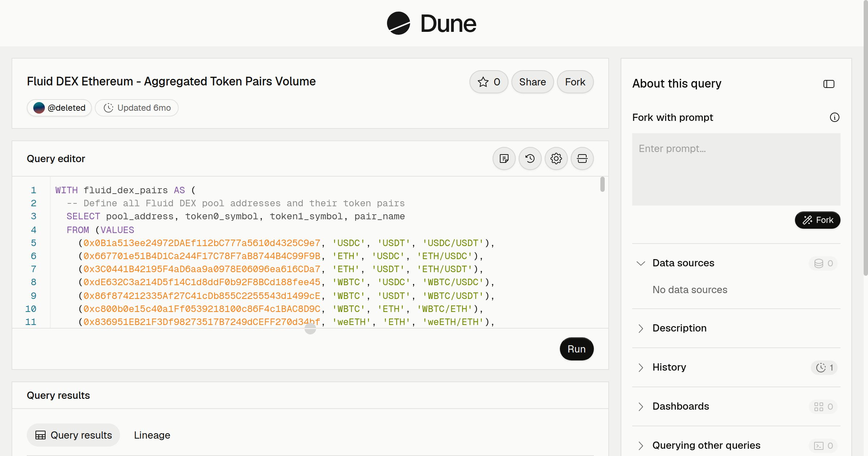Click the FROM keyword on line 4
The height and width of the screenshot is (456, 868).
[x=77, y=230]
